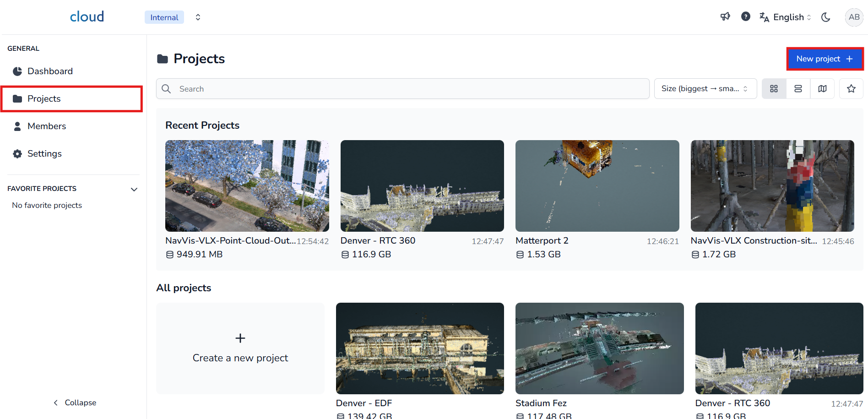868x419 pixels.
Task: Switch to grid view layout
Action: tap(774, 89)
